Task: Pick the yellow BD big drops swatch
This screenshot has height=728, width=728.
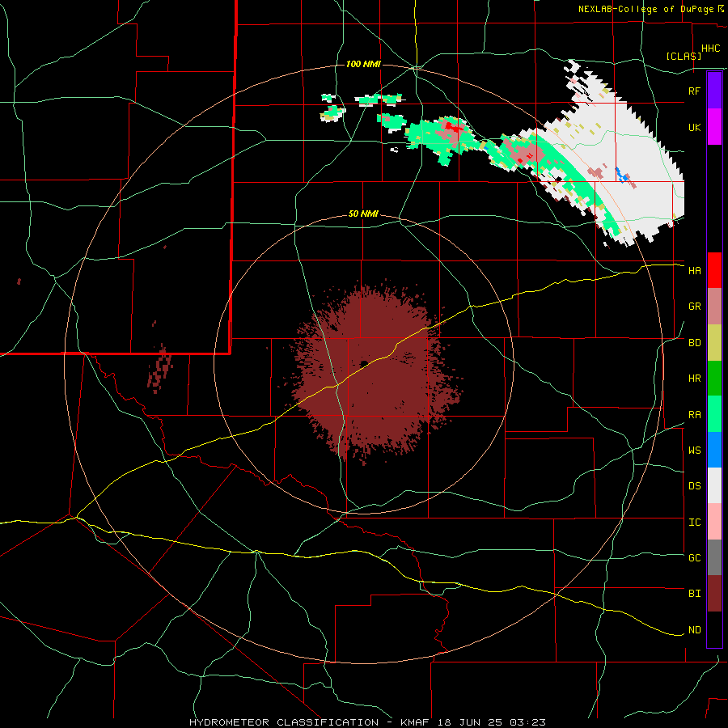Action: (714, 342)
